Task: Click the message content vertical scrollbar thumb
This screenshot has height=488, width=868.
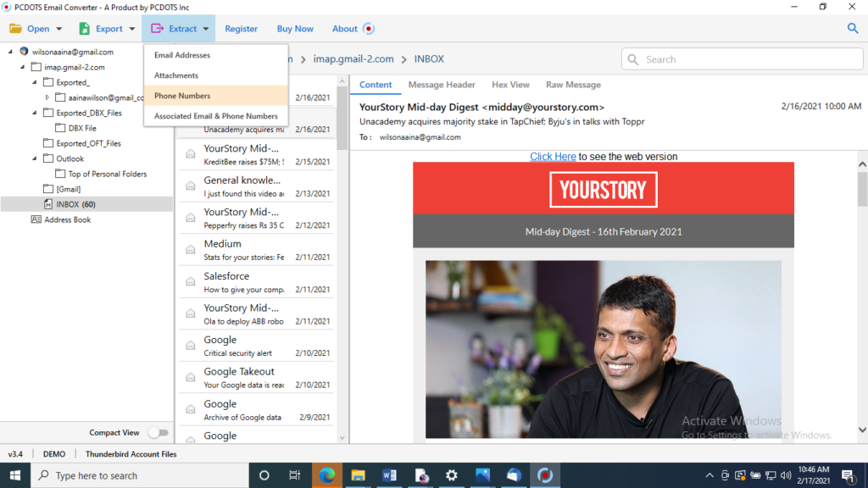Action: pos(862,189)
